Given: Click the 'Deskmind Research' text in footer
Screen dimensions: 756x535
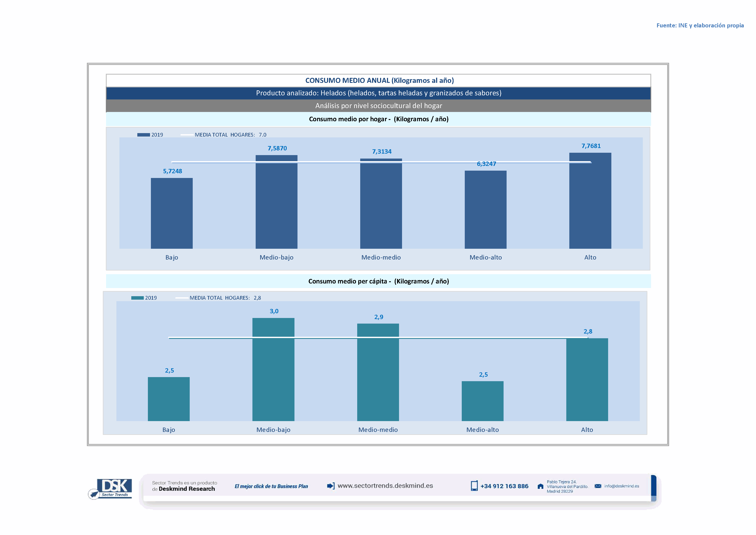Looking at the screenshot, I should pyautogui.click(x=187, y=489).
